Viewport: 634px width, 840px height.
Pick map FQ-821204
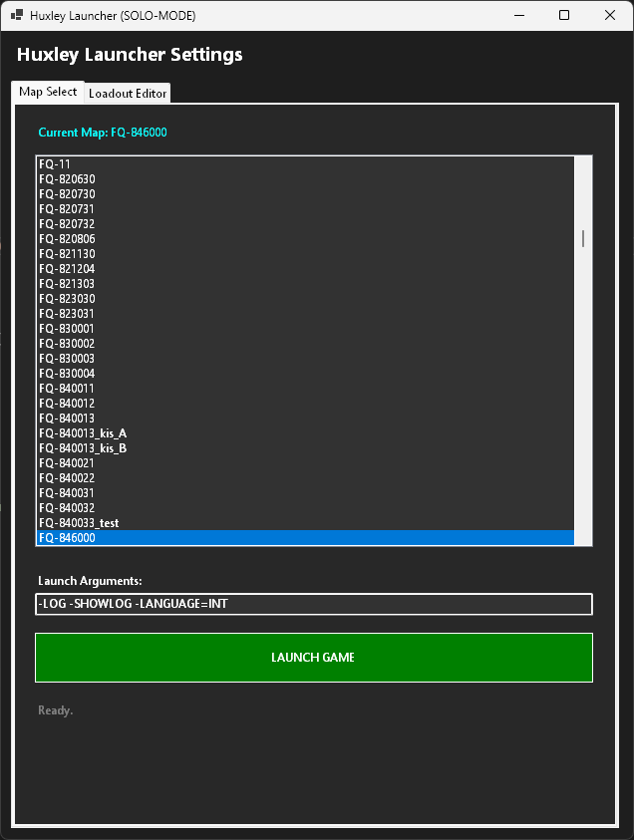305,269
